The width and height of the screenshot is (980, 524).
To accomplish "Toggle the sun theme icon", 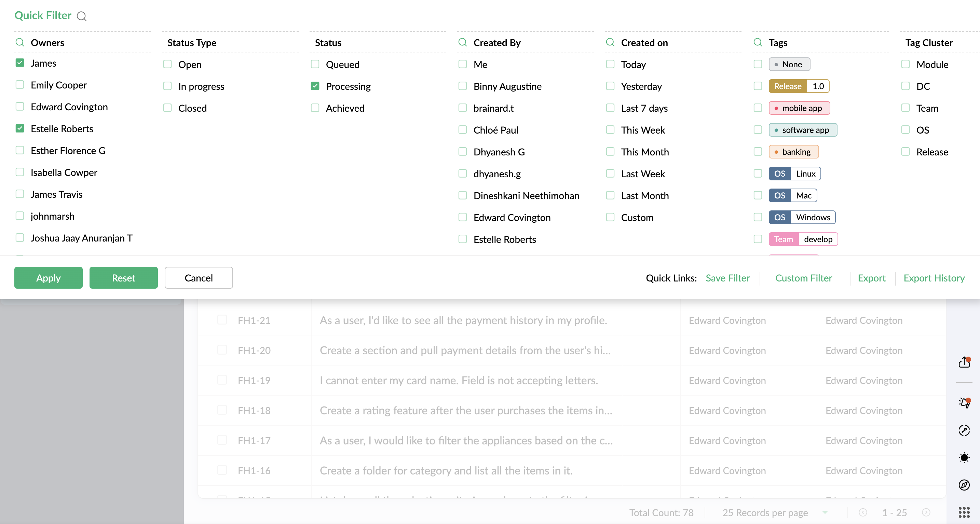I will (x=964, y=457).
